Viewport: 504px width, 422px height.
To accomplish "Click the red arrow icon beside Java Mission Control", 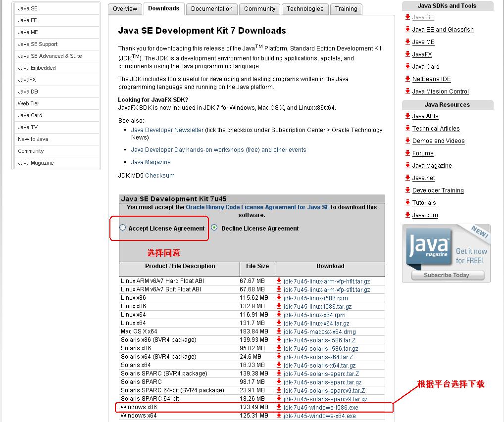I will [407, 91].
